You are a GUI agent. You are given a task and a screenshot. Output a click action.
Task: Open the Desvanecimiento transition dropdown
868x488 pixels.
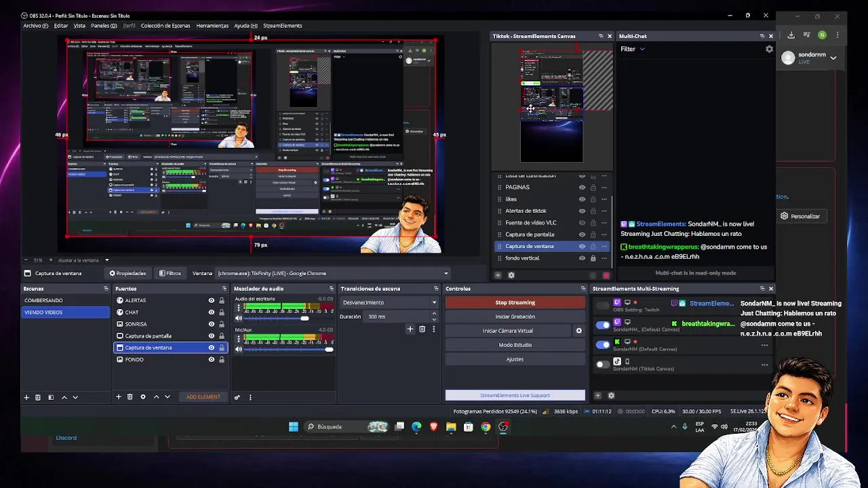389,302
